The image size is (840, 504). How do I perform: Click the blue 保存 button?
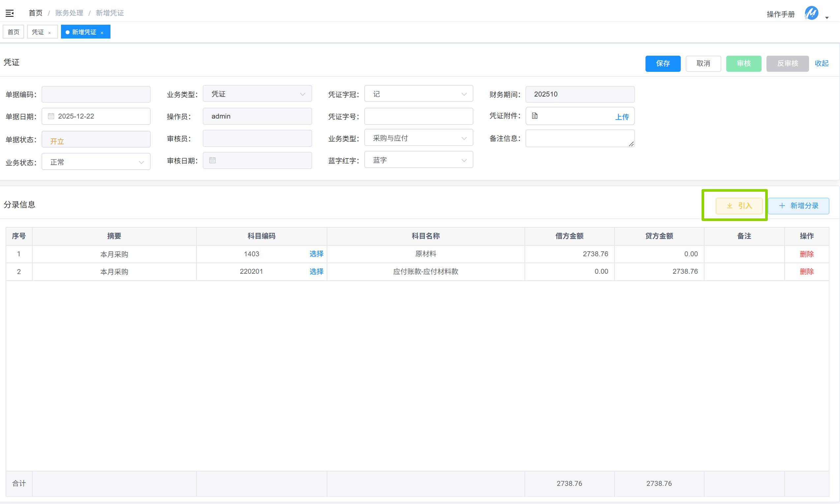663,64
